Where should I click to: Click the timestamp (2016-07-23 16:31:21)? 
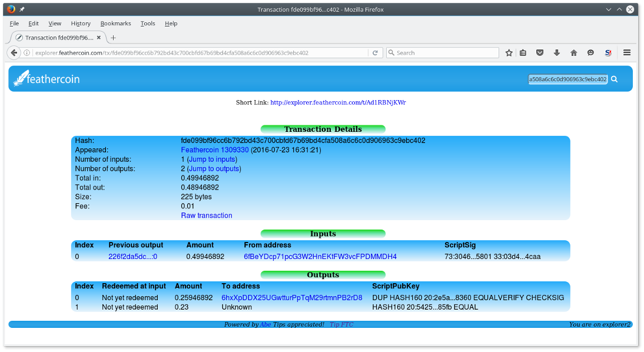(286, 150)
